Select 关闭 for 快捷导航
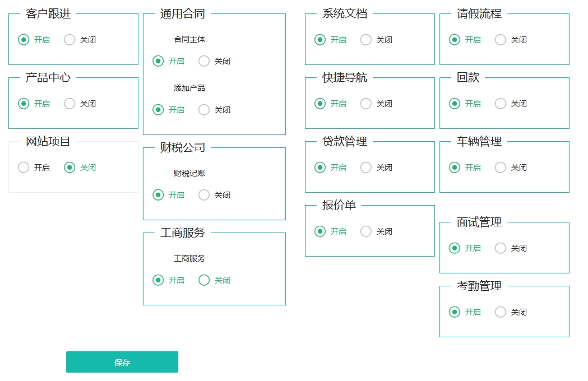The image size is (588, 381). pos(366,104)
